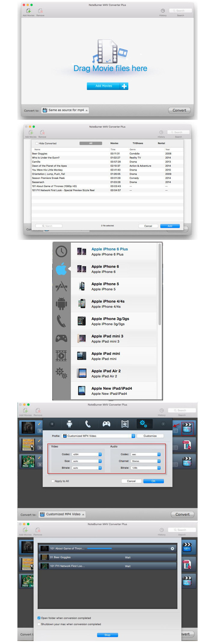Sort by Genre column header in library picker
Screen dimensions: 215x644
click(132, 149)
